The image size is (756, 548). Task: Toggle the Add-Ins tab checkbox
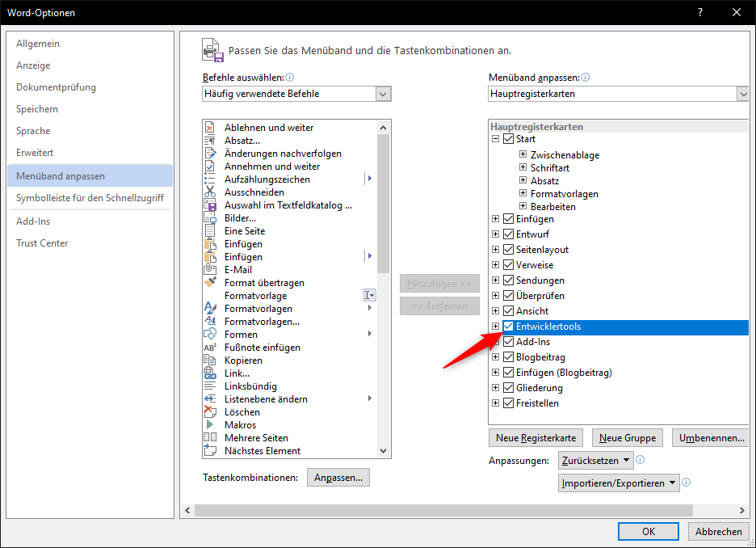coord(508,342)
